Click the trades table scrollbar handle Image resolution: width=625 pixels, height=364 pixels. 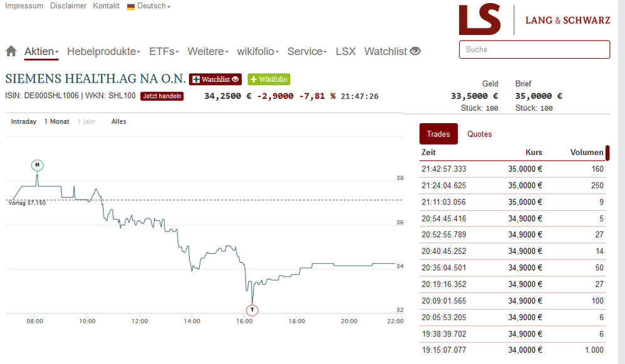coord(607,153)
